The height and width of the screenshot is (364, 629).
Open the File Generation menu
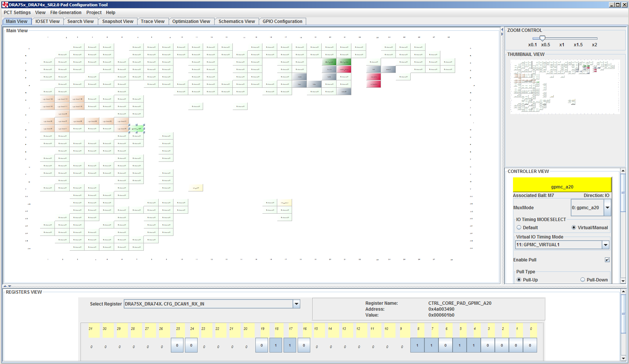tap(66, 12)
